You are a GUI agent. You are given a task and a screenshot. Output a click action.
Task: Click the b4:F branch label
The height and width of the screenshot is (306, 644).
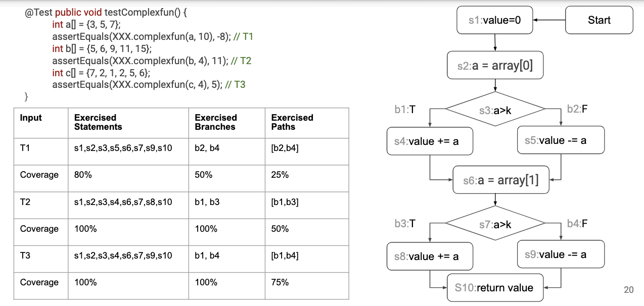pos(577,224)
